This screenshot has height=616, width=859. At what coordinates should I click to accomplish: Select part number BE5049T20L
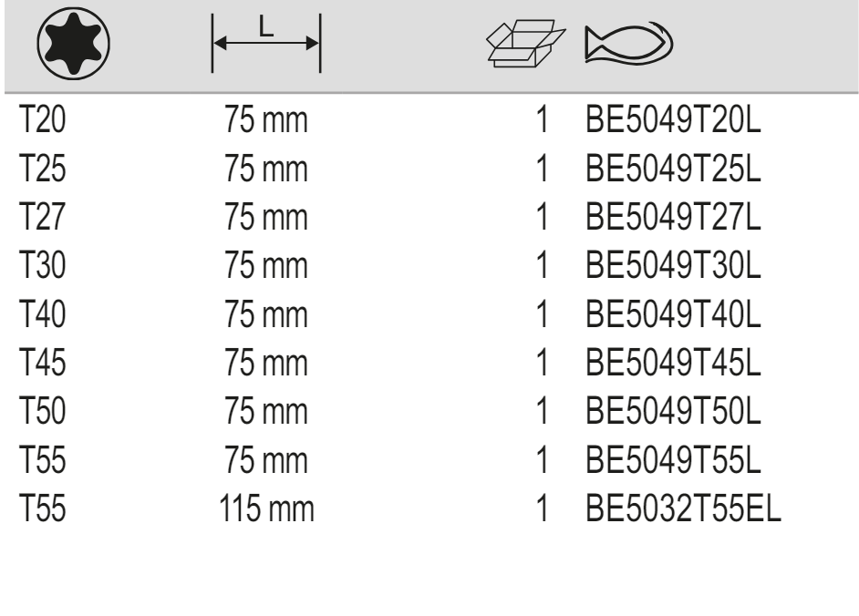674,121
